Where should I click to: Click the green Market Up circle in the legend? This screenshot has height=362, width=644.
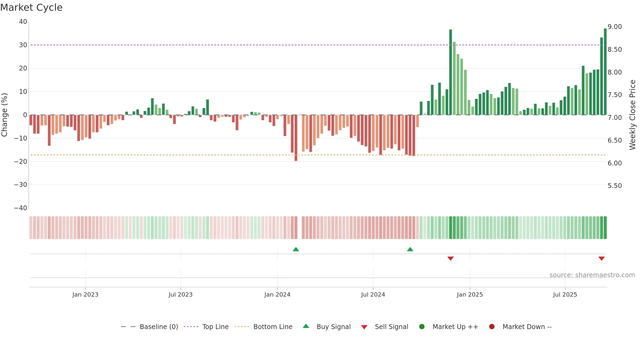click(422, 327)
